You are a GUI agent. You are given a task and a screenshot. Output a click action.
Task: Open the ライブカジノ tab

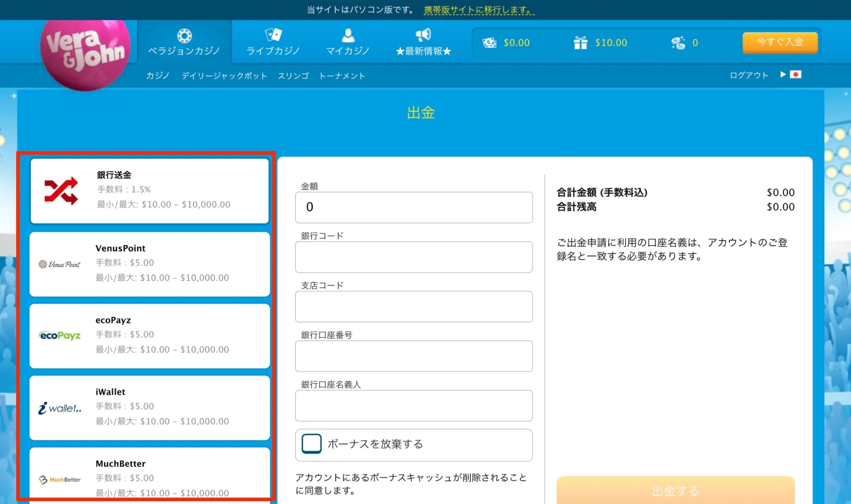point(273,42)
